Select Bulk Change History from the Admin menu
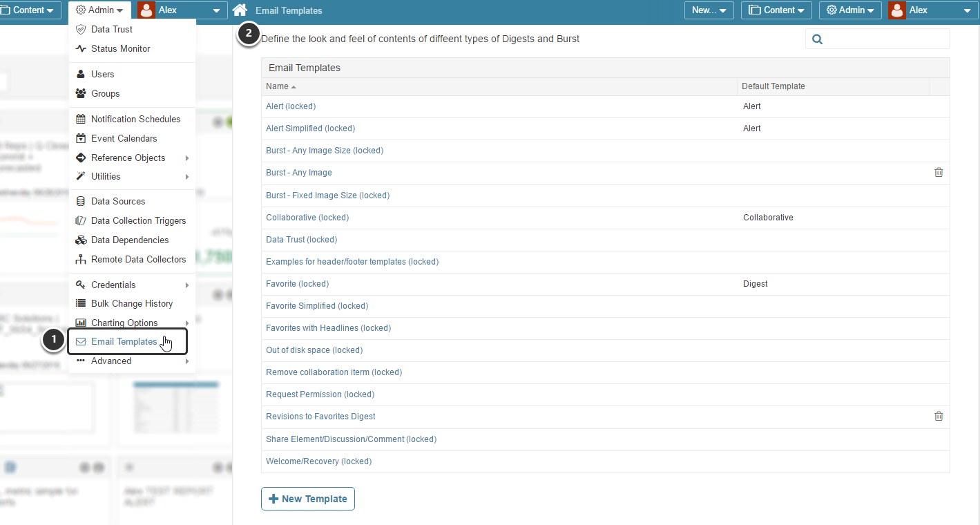Viewport: 980px width, 525px height. (131, 303)
